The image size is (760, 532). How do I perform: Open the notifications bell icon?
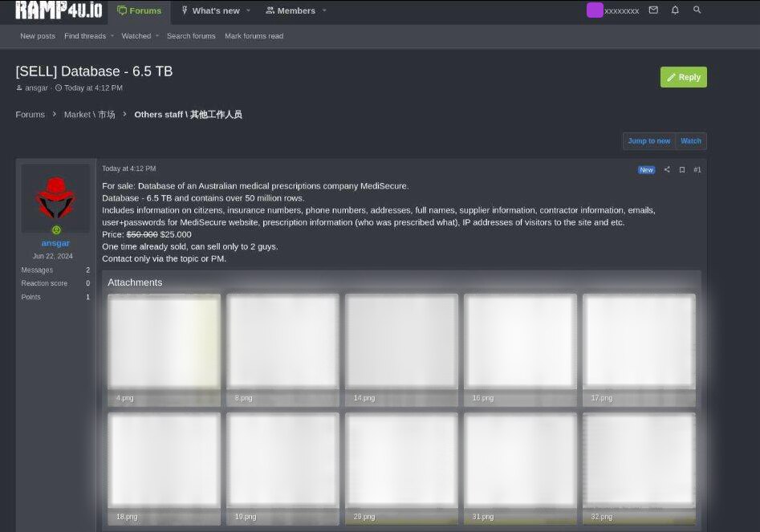tap(675, 10)
